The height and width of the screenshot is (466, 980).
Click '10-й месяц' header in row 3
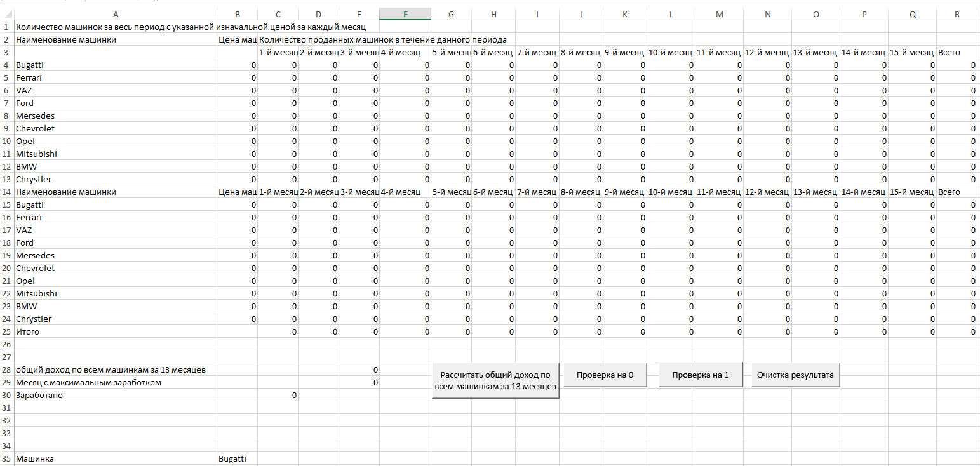(670, 53)
